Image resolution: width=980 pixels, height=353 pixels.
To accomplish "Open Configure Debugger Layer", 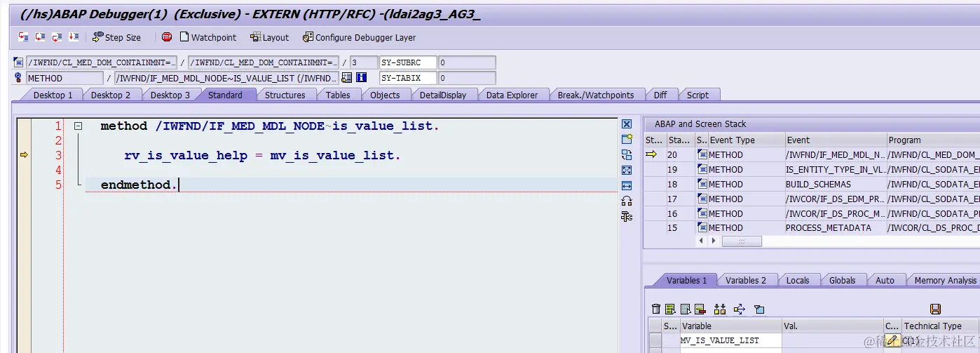I will [x=359, y=37].
